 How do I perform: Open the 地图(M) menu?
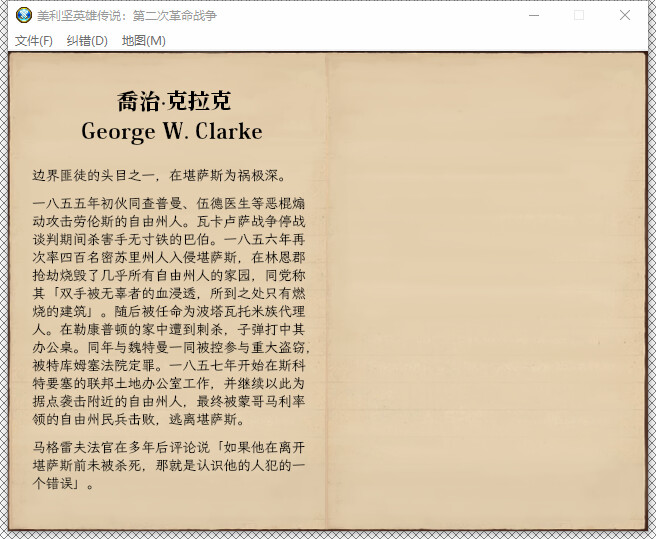tap(143, 41)
